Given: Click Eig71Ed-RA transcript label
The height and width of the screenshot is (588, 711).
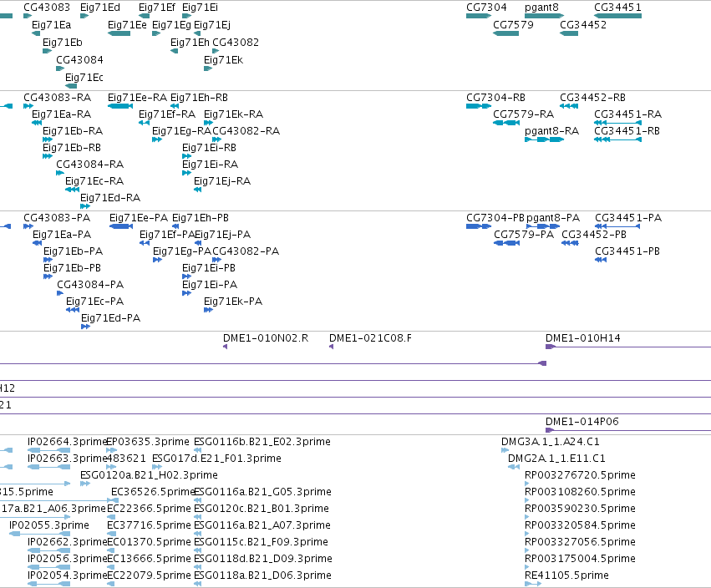Looking at the screenshot, I should click(110, 198).
